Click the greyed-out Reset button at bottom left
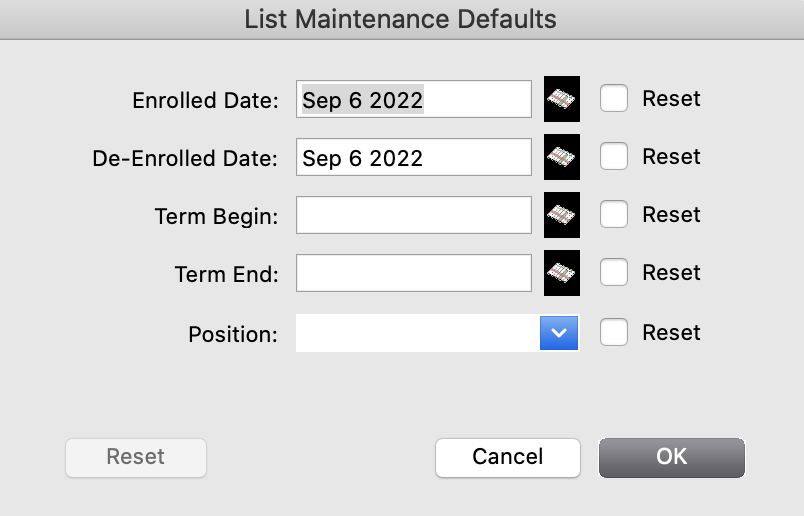804x516 pixels. click(135, 457)
